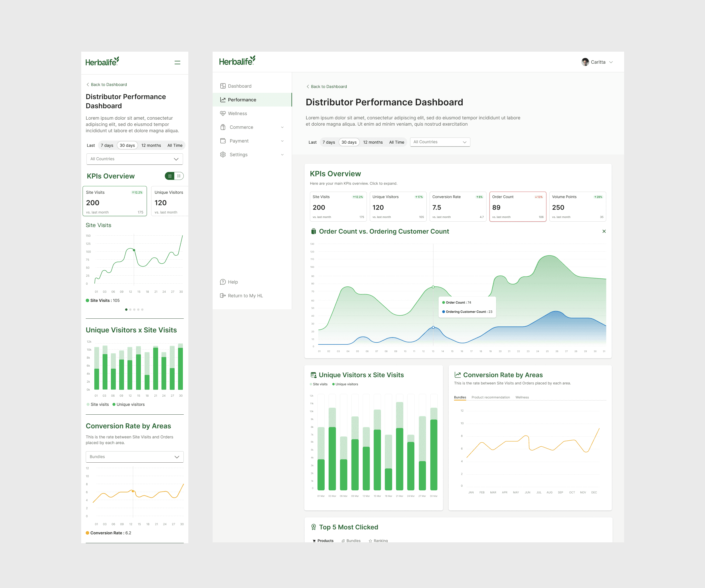Viewport: 705px width, 588px height.
Task: Click the Help question mark icon
Action: point(223,282)
